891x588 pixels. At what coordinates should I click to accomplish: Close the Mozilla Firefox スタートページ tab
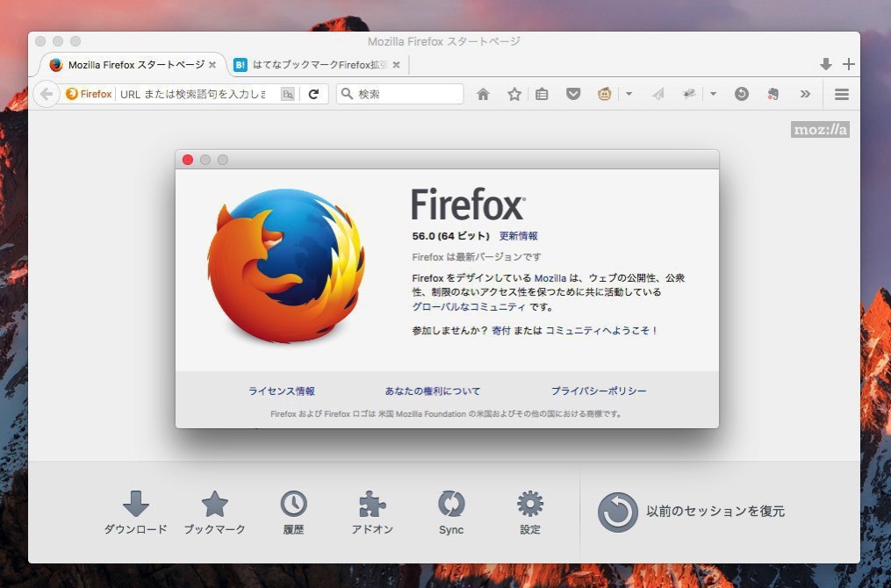(212, 65)
